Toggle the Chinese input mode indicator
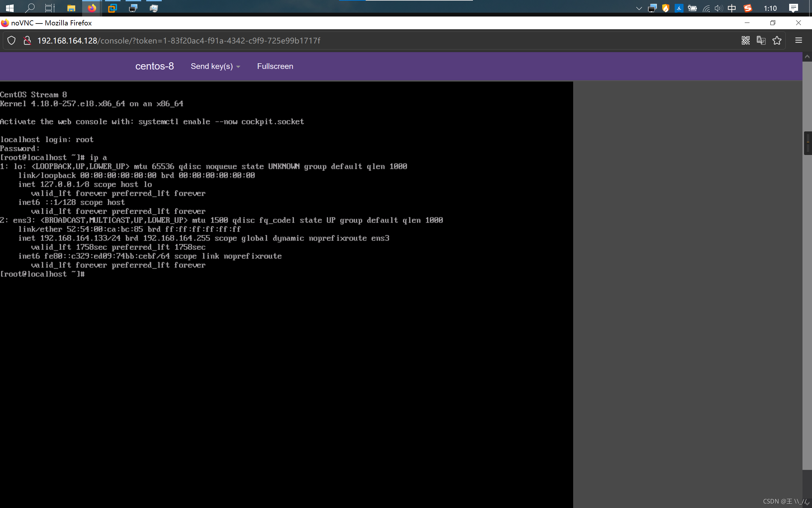Screen dimensions: 812x508 pos(732,8)
